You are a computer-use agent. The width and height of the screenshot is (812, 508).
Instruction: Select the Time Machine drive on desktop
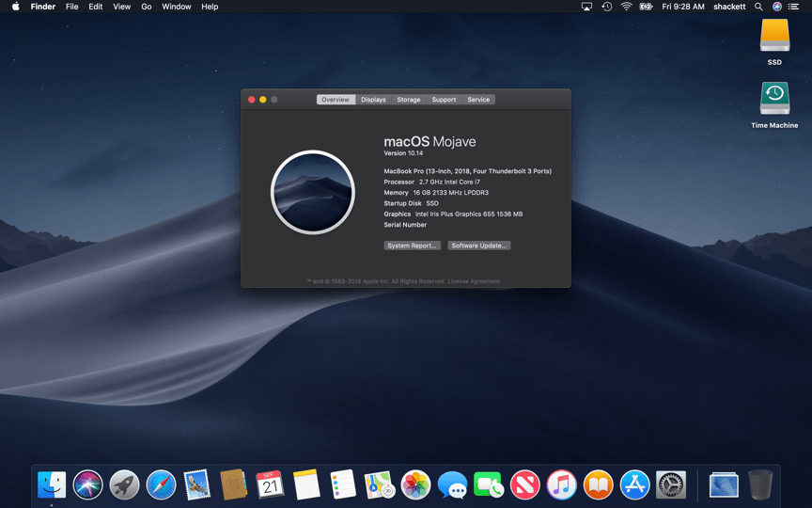click(x=774, y=98)
